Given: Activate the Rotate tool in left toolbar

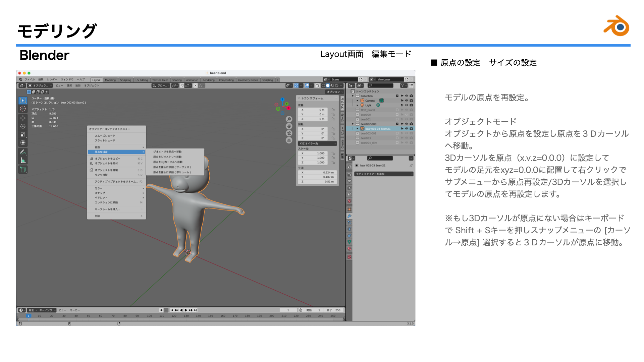Looking at the screenshot, I should pos(23,126).
